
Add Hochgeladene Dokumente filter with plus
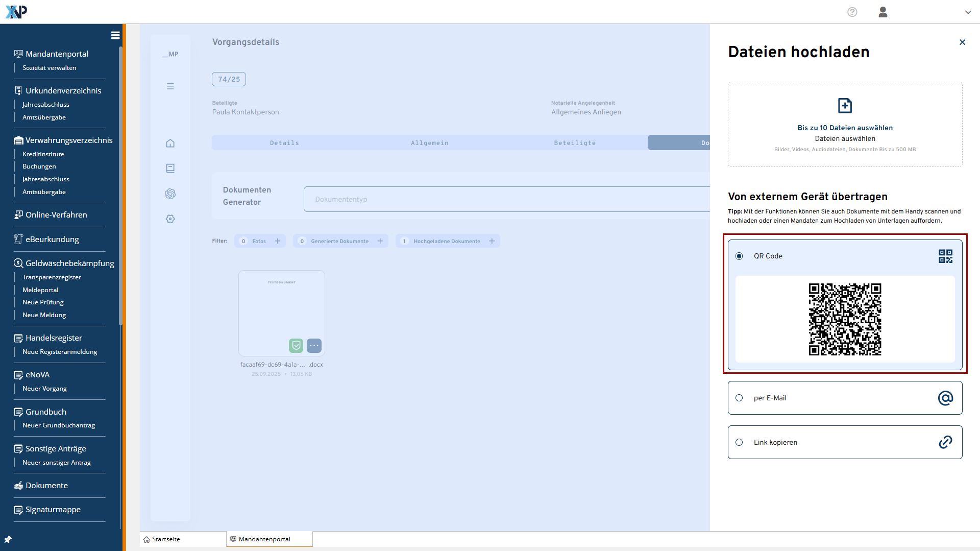pyautogui.click(x=492, y=241)
